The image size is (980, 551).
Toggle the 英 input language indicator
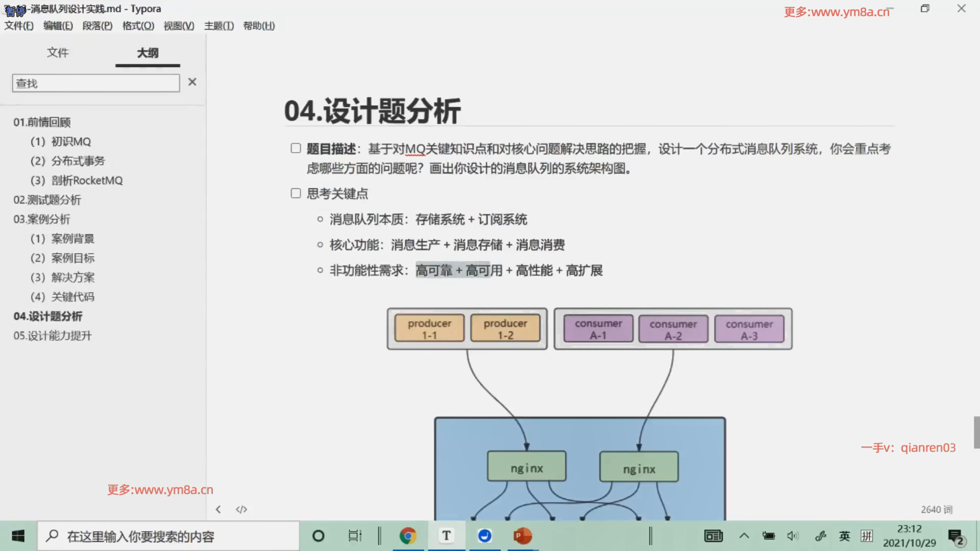(x=844, y=536)
